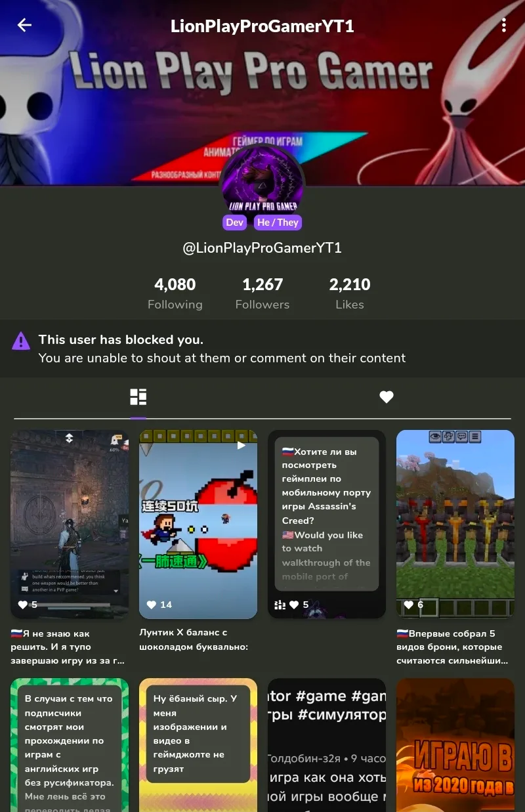Tap the blocked-user warning triangle icon
525x812 pixels.
click(21, 341)
